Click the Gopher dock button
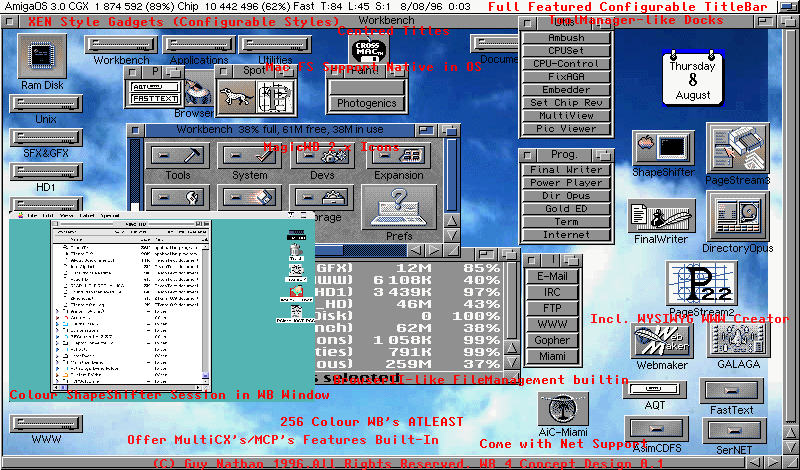The width and height of the screenshot is (800, 470). click(552, 340)
